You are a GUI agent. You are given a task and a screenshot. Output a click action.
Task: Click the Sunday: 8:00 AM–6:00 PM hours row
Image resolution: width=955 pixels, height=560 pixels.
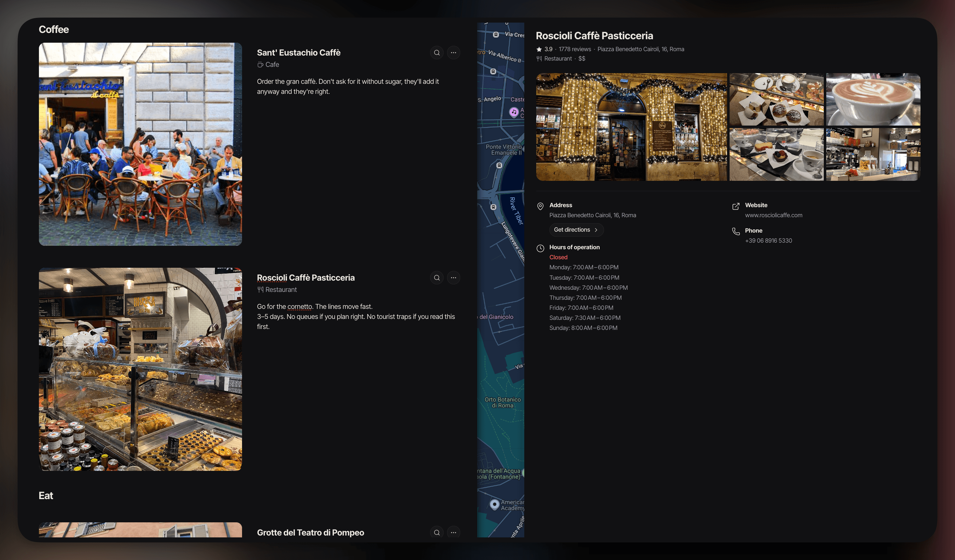(x=583, y=328)
